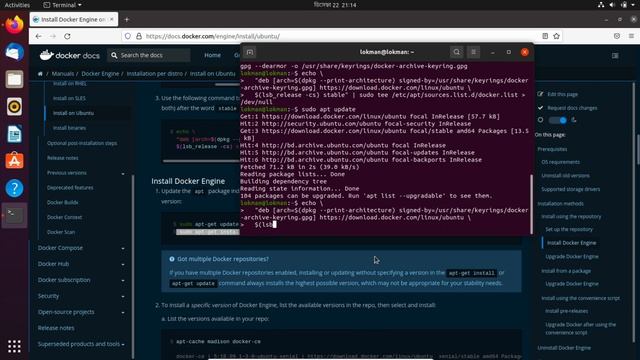Open the system network tray icon
The image size is (640, 360).
(x=601, y=5)
